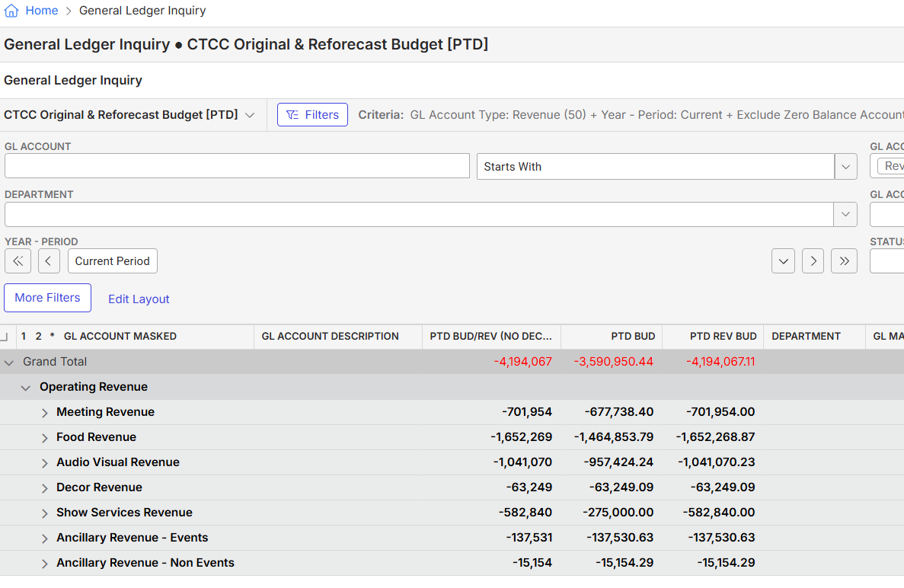Expand the Show Services Revenue row
This screenshot has height=588, width=904.
click(x=44, y=513)
